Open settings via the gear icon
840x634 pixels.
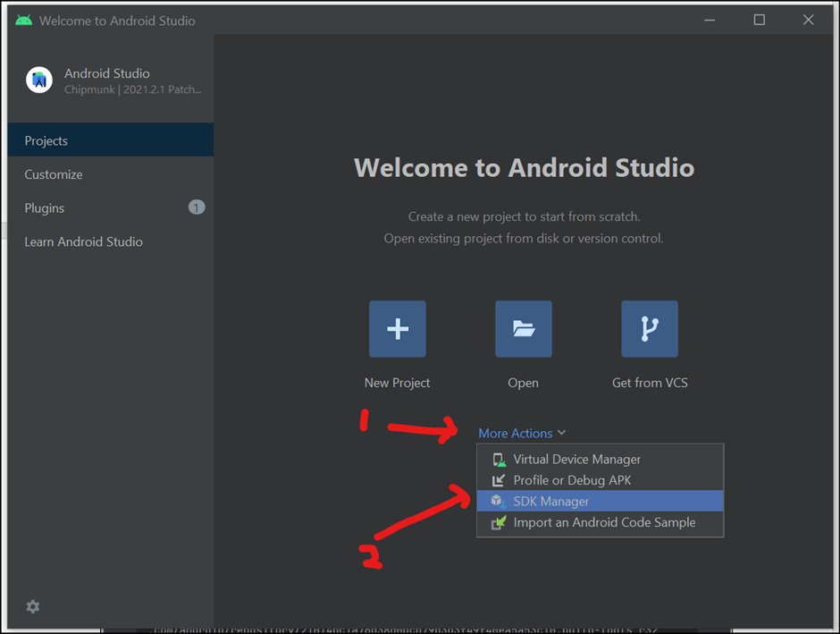point(33,607)
